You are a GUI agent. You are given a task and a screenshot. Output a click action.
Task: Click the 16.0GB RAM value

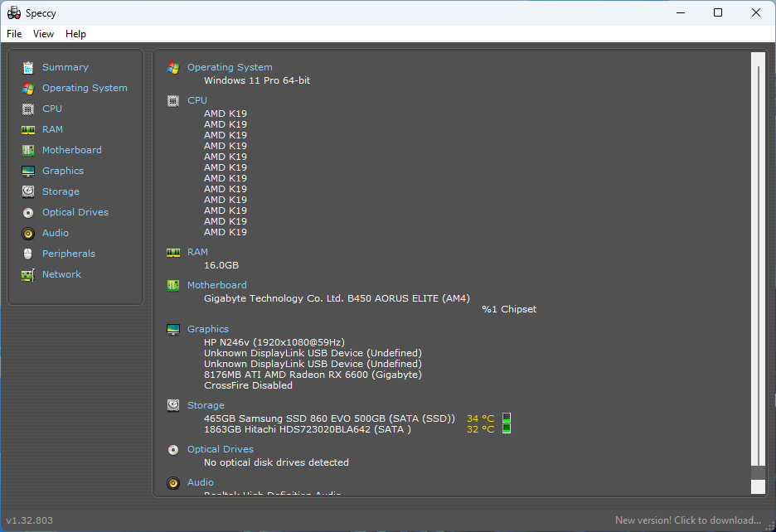point(221,265)
